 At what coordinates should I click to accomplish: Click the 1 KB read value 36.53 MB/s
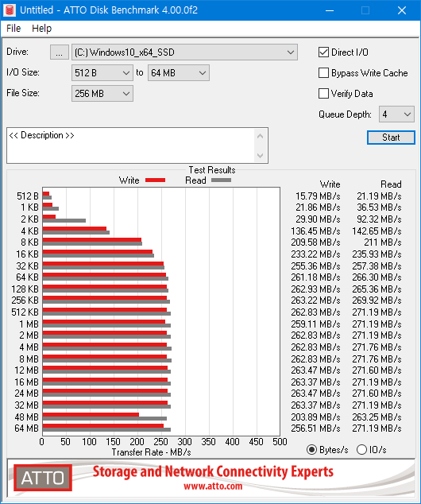click(379, 207)
